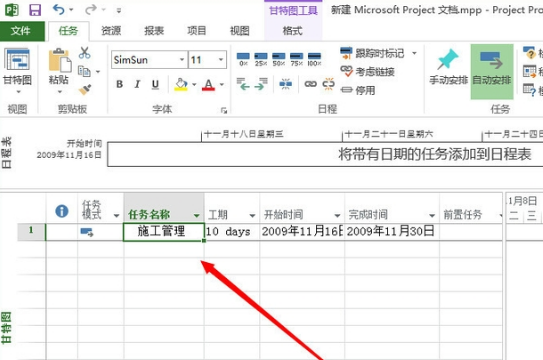Open the 工期 column filter arrow
Image resolution: width=543 pixels, height=360 pixels.
click(x=252, y=216)
